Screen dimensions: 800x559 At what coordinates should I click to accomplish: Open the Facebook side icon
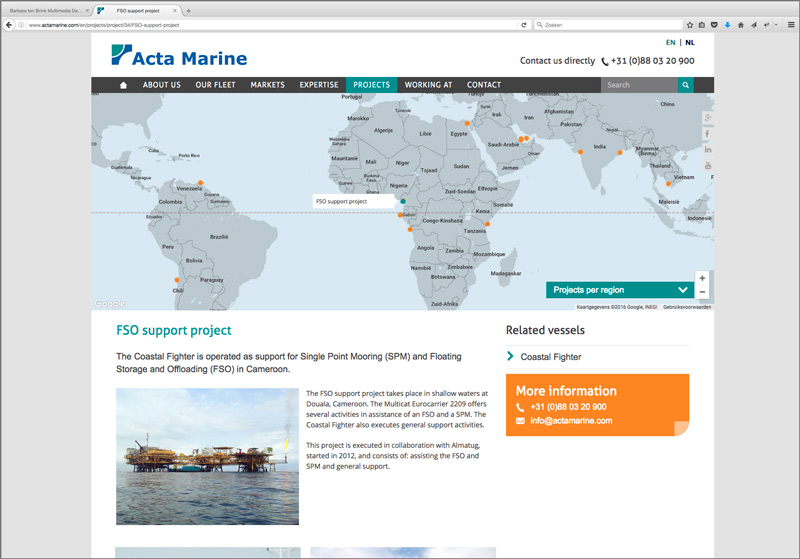pyautogui.click(x=708, y=134)
